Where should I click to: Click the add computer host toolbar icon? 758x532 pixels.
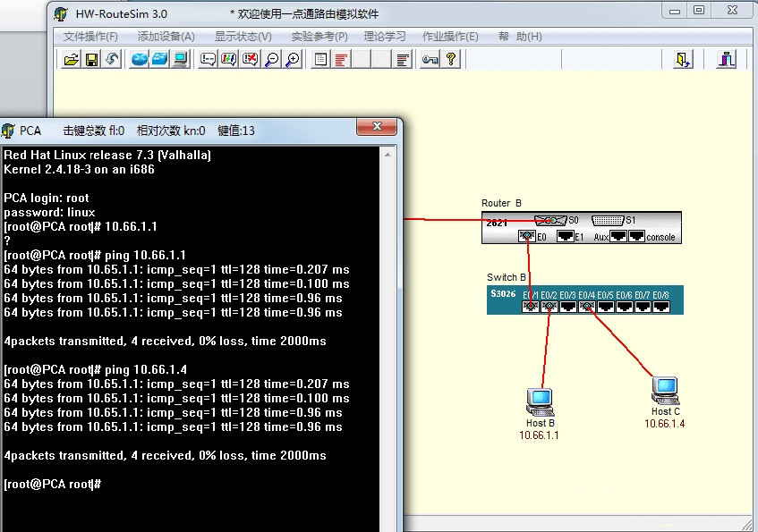[x=180, y=60]
